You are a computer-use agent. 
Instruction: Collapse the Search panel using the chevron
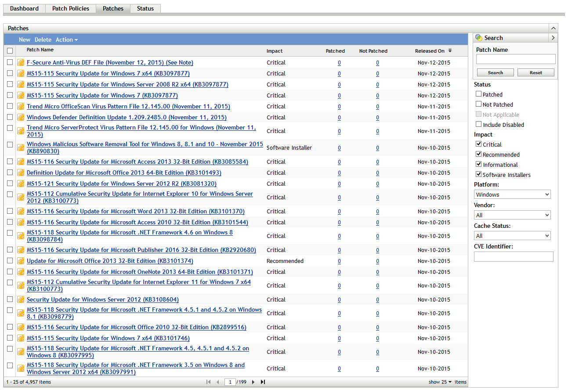tap(553, 38)
